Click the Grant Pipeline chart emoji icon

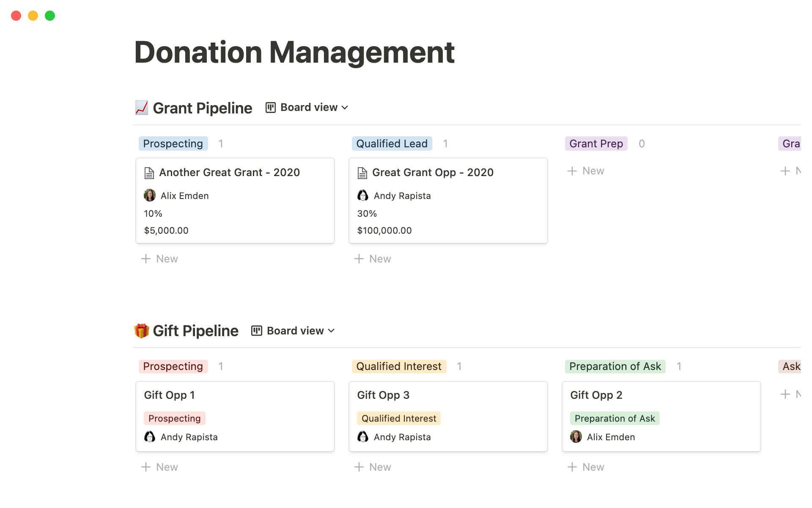[x=141, y=108]
